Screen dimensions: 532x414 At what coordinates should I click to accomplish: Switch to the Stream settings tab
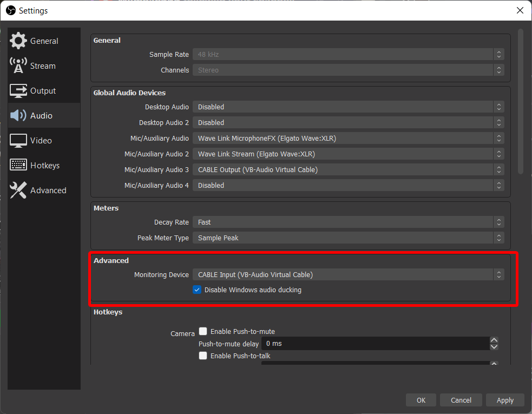44,65
